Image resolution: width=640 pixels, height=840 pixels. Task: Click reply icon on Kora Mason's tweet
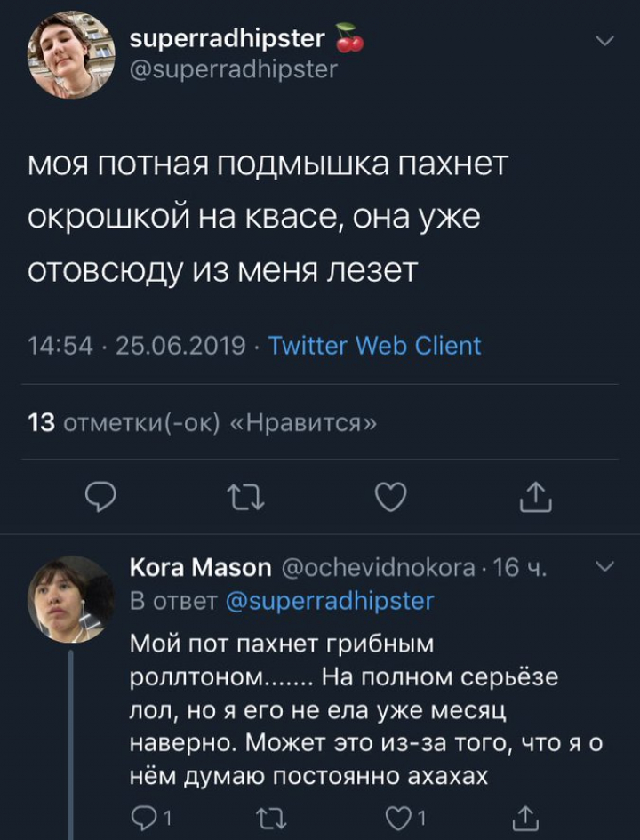142,818
